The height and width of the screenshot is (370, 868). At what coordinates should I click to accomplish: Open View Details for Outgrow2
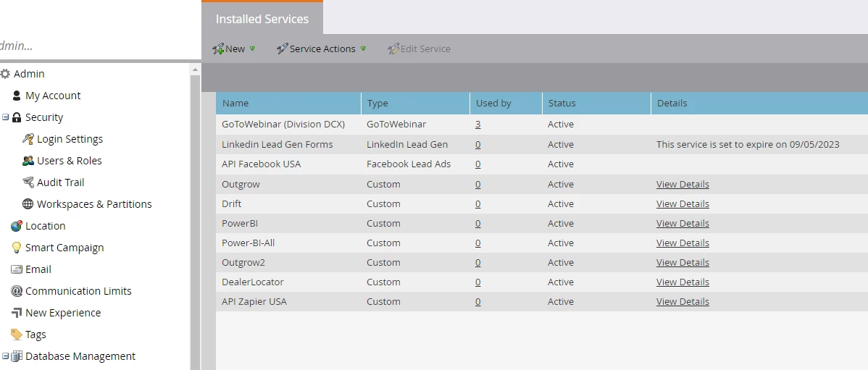pos(683,262)
